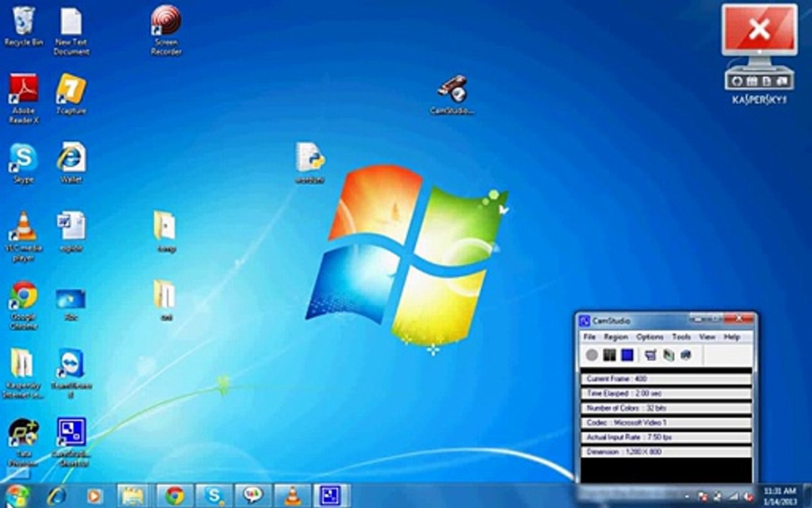Open the Region menu in CamStudio
The height and width of the screenshot is (508, 812).
pyautogui.click(x=616, y=337)
